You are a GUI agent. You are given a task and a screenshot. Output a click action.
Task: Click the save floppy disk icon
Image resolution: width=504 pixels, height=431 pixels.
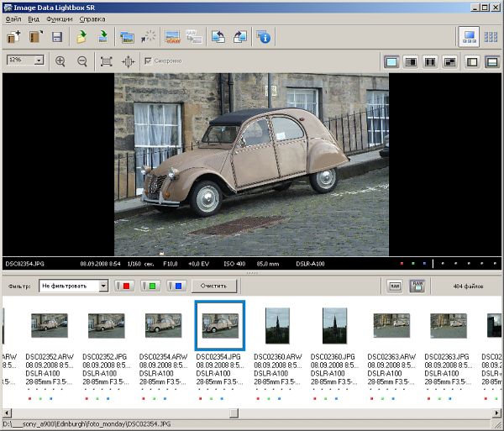57,37
